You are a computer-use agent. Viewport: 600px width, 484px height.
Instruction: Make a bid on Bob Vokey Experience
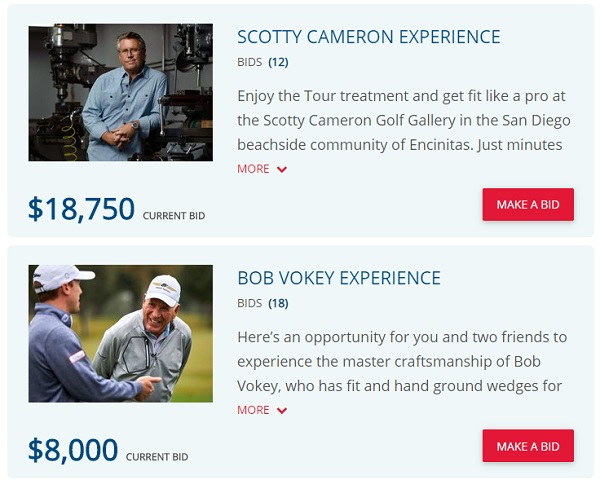(x=528, y=446)
